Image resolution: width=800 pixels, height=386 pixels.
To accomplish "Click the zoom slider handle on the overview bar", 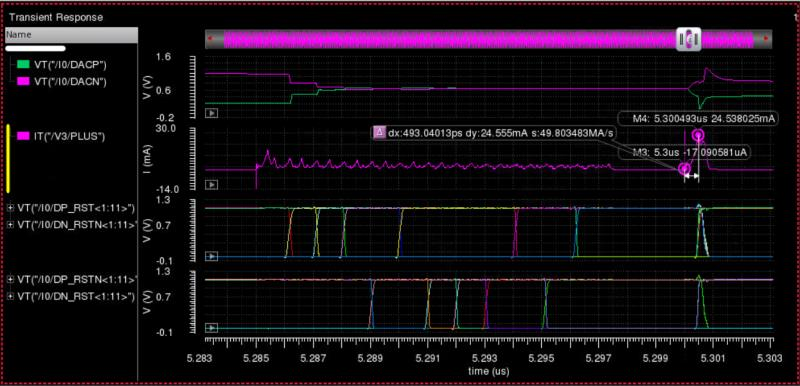I will click(688, 39).
